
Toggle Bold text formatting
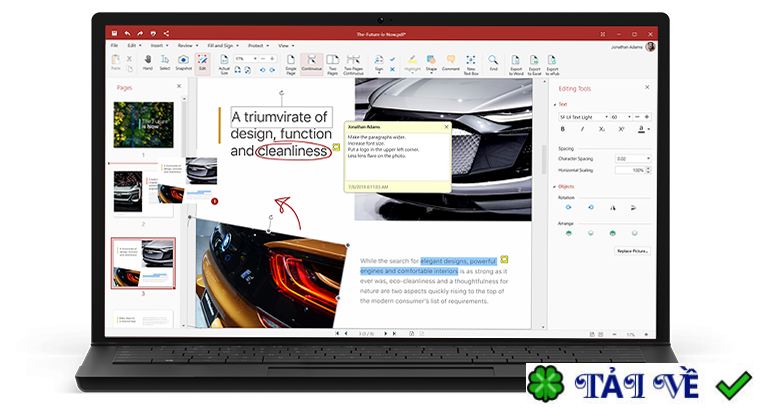click(x=562, y=129)
